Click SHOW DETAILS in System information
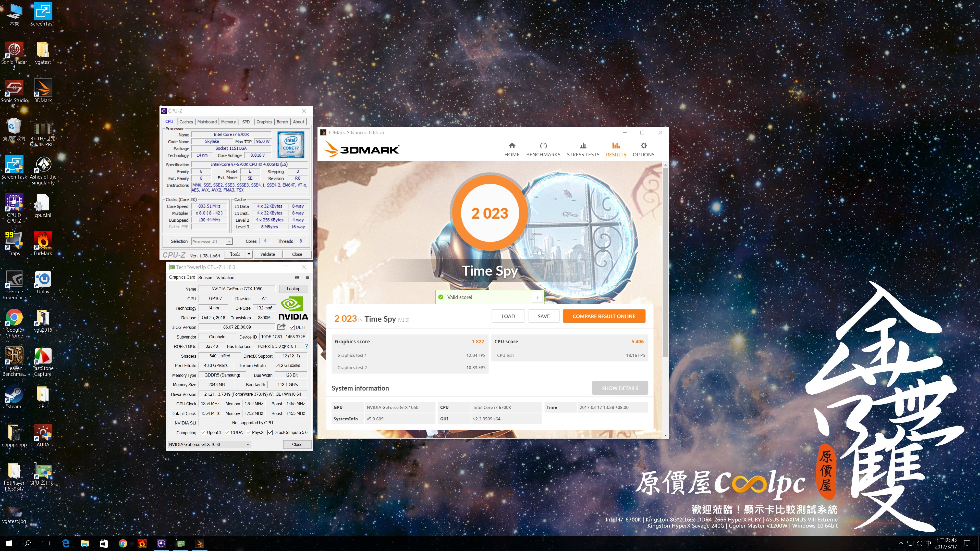980x551 pixels. click(620, 388)
